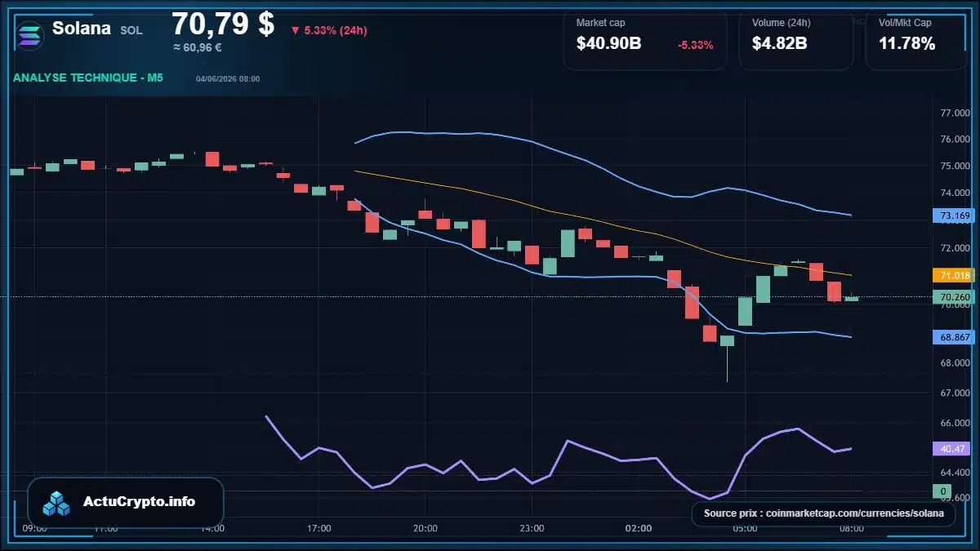Click the ≈ 60,96 € euro conversion
Screen dimensions: 980x551
tap(198, 47)
